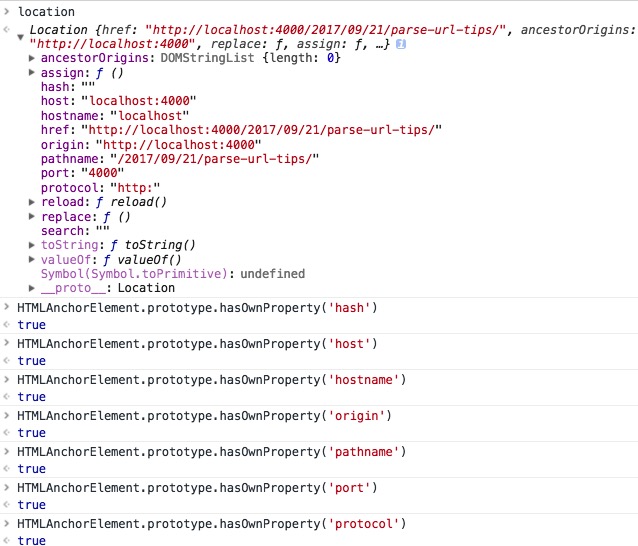Select the pathname property value
638x546 pixels.
(214, 159)
